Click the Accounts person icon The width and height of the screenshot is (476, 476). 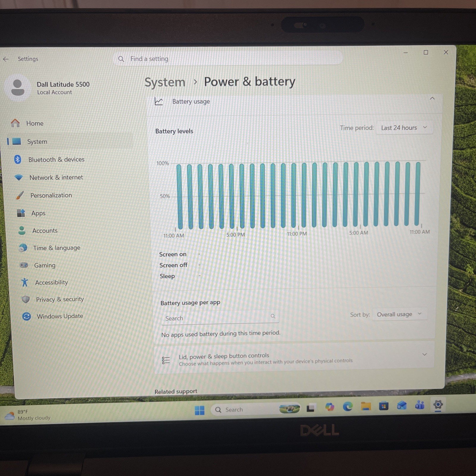tap(22, 230)
